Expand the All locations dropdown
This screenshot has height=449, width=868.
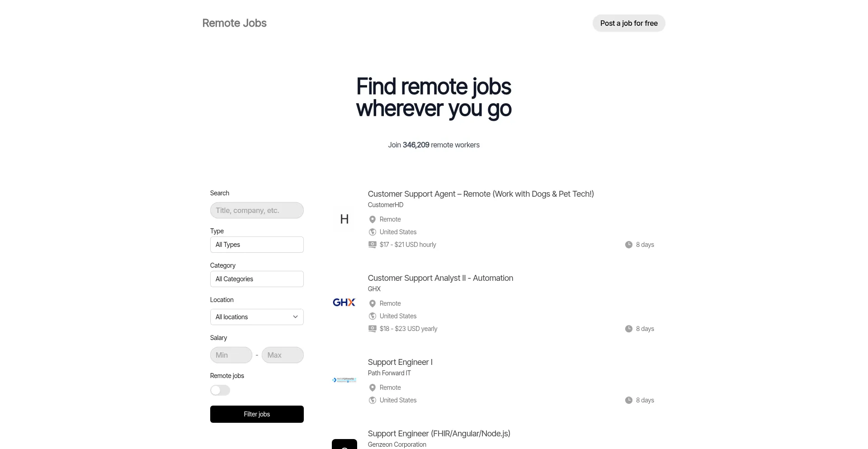click(x=257, y=317)
